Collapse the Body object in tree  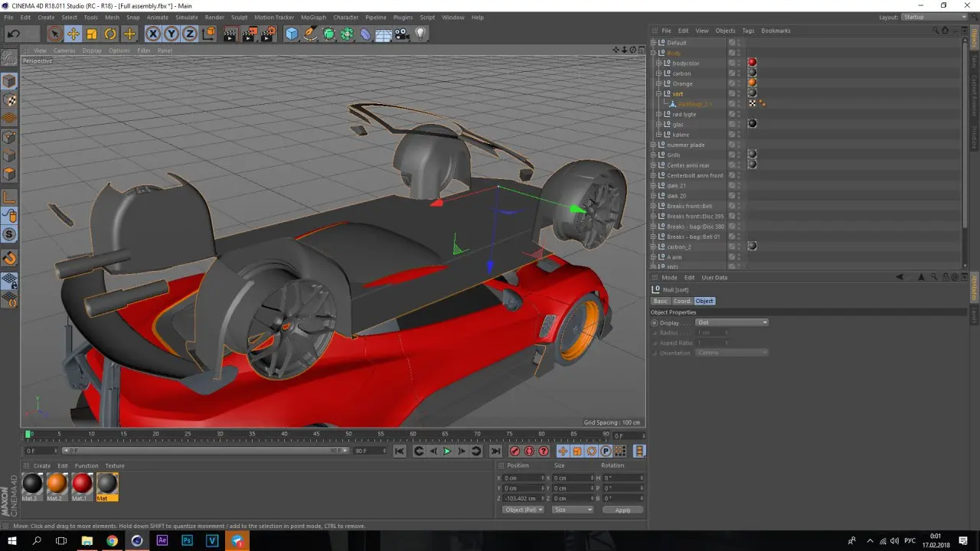point(654,53)
